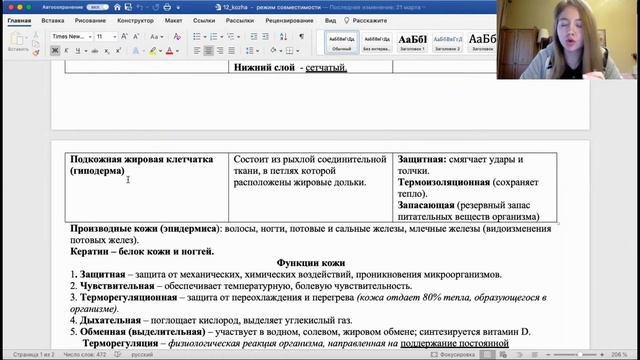This screenshot has width=640, height=360.
Task: Toggle the AutoSave switch
Action: point(97,7)
